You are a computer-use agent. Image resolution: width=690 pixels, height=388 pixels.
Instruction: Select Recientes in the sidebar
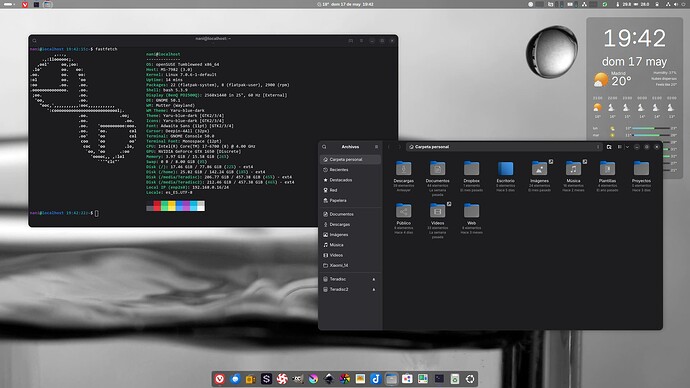coord(350,169)
